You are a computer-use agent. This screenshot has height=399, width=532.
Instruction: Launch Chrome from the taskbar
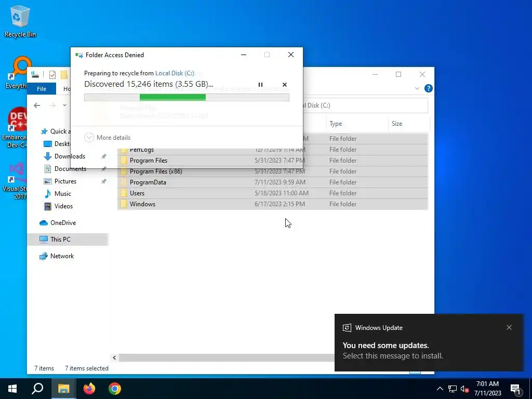tap(115, 389)
